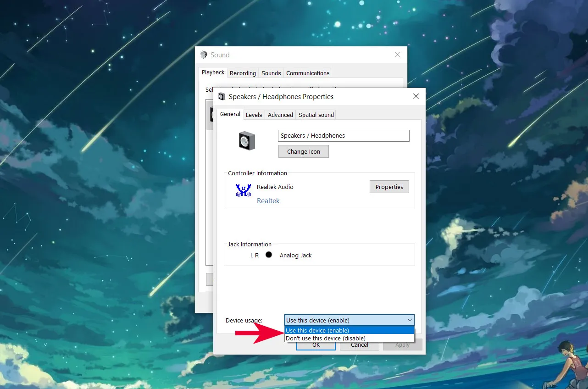The image size is (588, 389).
Task: Follow the Realtek link
Action: pos(268,200)
